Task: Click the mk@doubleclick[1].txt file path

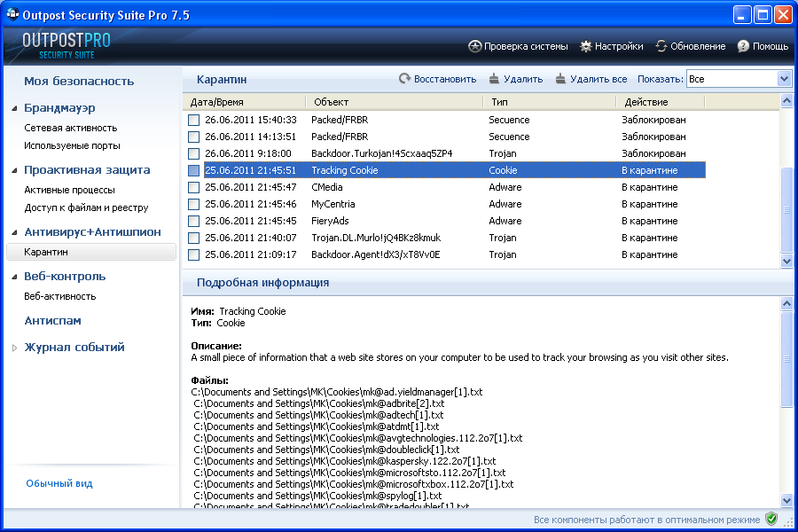Action: (x=326, y=450)
